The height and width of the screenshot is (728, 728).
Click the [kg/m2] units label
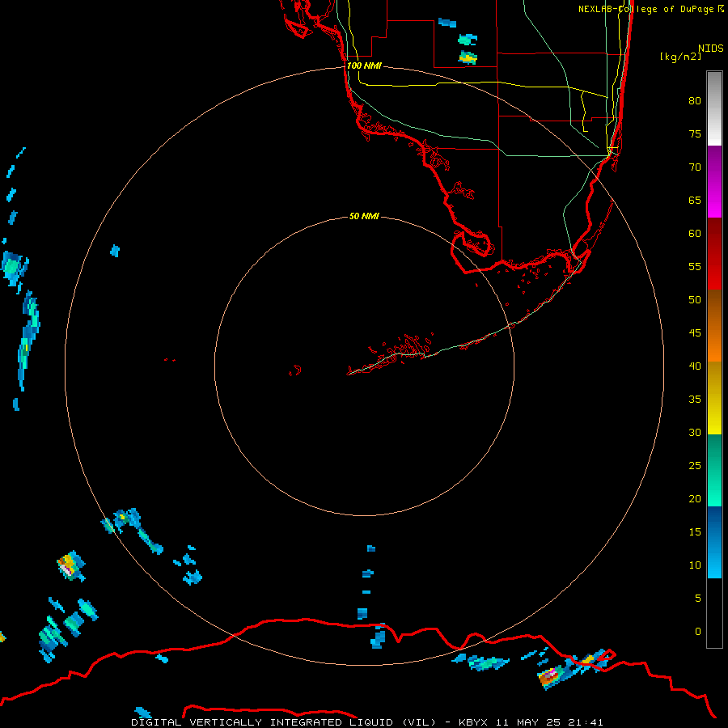pyautogui.click(x=680, y=57)
